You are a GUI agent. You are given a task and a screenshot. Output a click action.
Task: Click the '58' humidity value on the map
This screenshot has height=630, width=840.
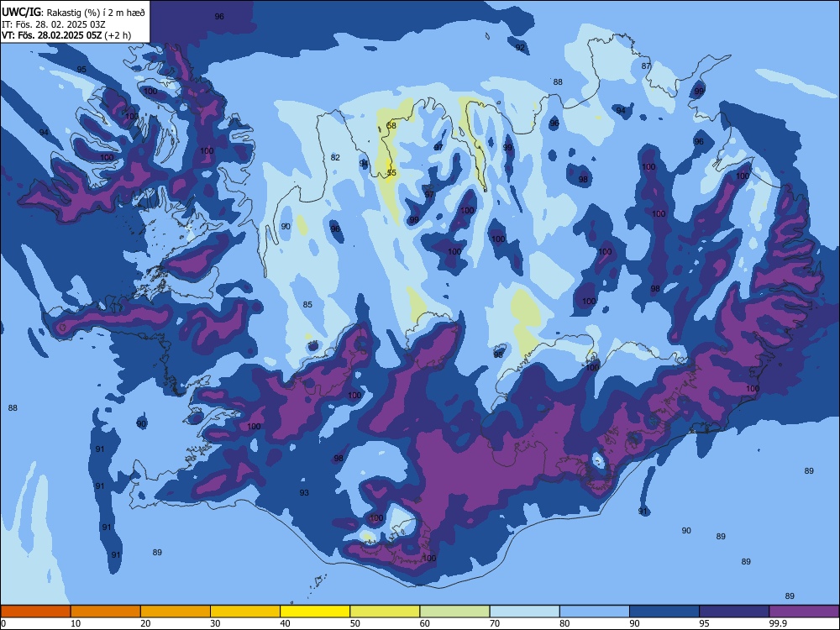coord(391,126)
